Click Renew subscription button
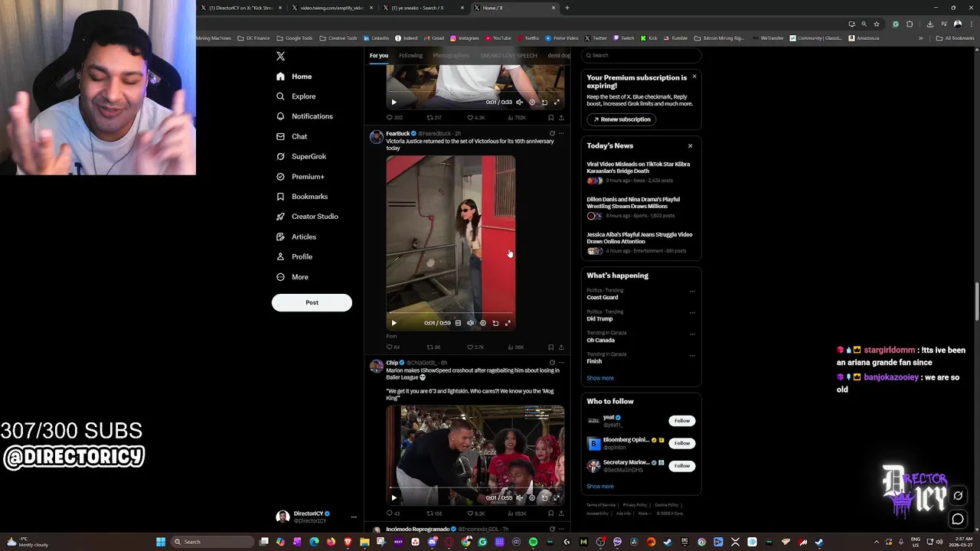980x551 pixels. [x=622, y=119]
